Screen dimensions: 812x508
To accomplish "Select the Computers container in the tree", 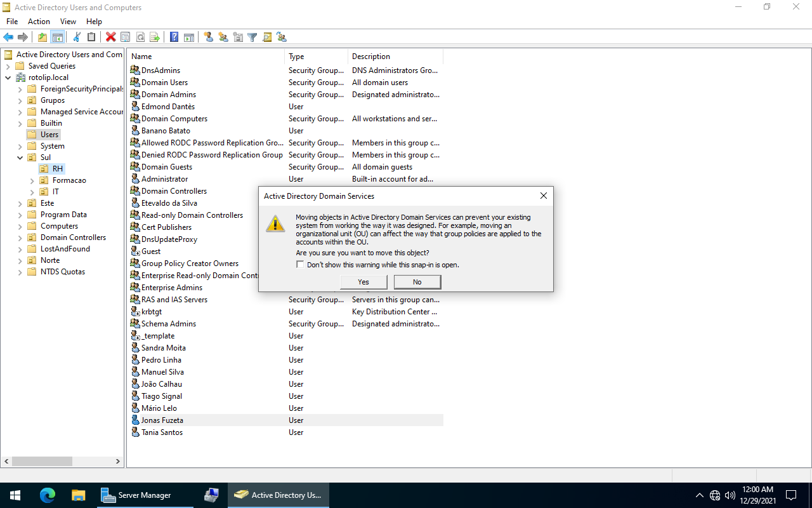I will click(59, 226).
